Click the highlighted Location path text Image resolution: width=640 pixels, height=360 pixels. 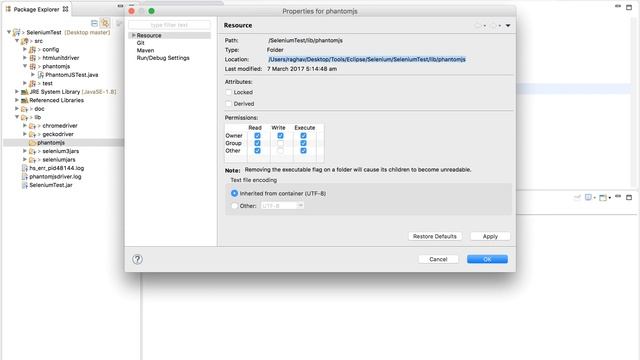367,60
